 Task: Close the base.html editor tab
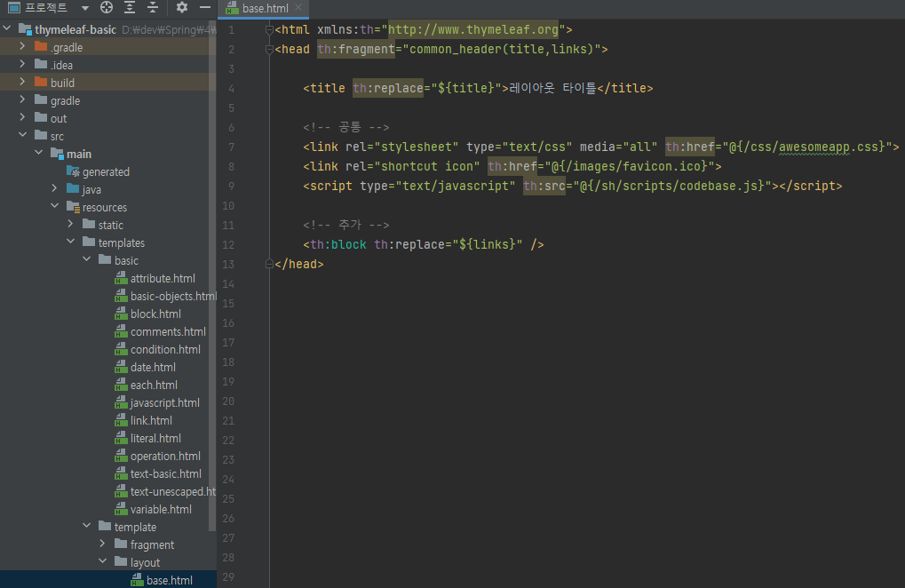pos(298,7)
